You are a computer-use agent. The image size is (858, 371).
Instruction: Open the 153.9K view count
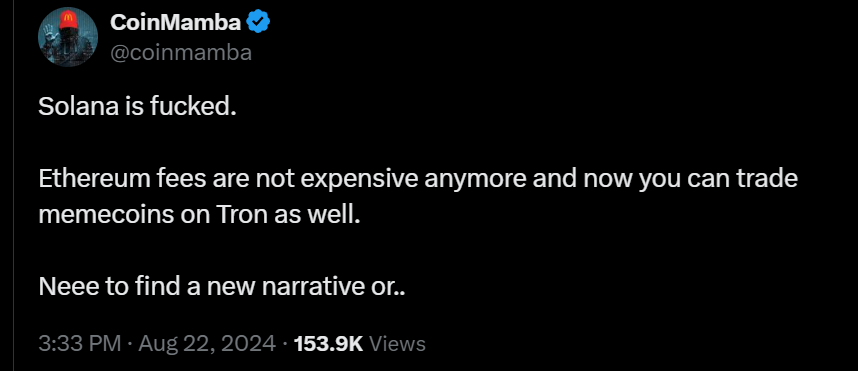(328, 344)
